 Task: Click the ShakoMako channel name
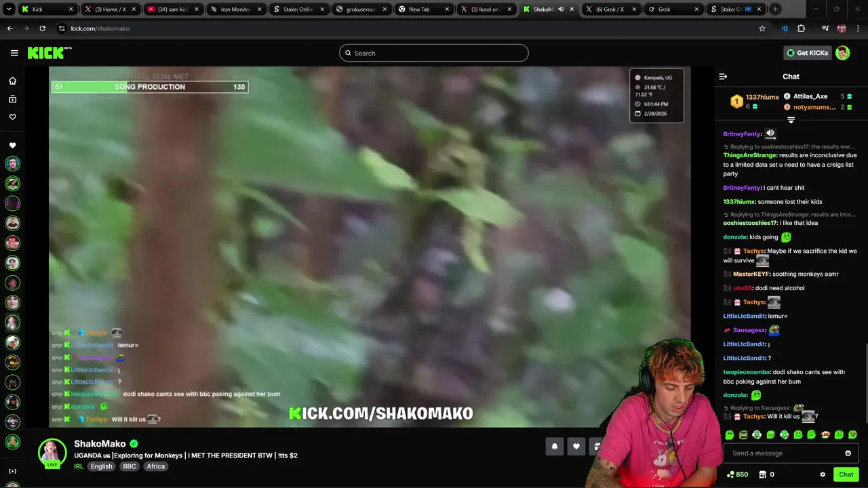tap(100, 444)
